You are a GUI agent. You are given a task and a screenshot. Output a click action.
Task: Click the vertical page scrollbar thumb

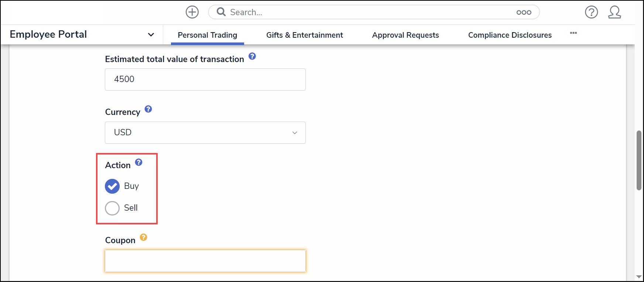639,160
